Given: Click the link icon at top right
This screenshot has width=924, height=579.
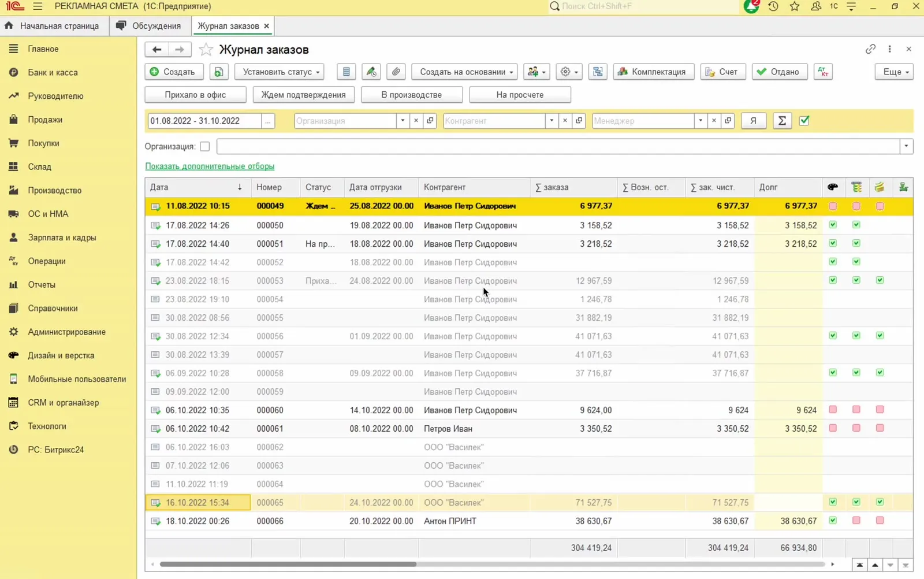Looking at the screenshot, I should tap(870, 49).
